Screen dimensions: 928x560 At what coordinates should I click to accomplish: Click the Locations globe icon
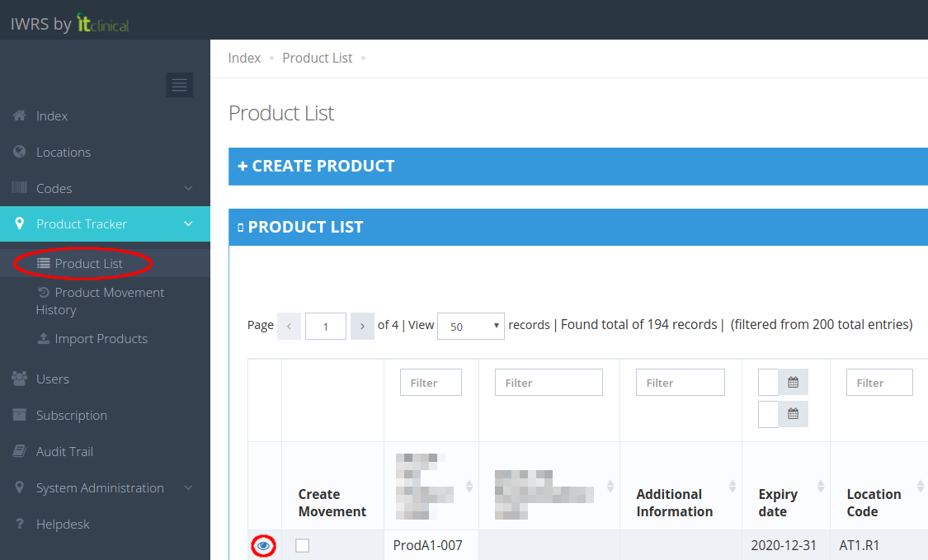(20, 152)
